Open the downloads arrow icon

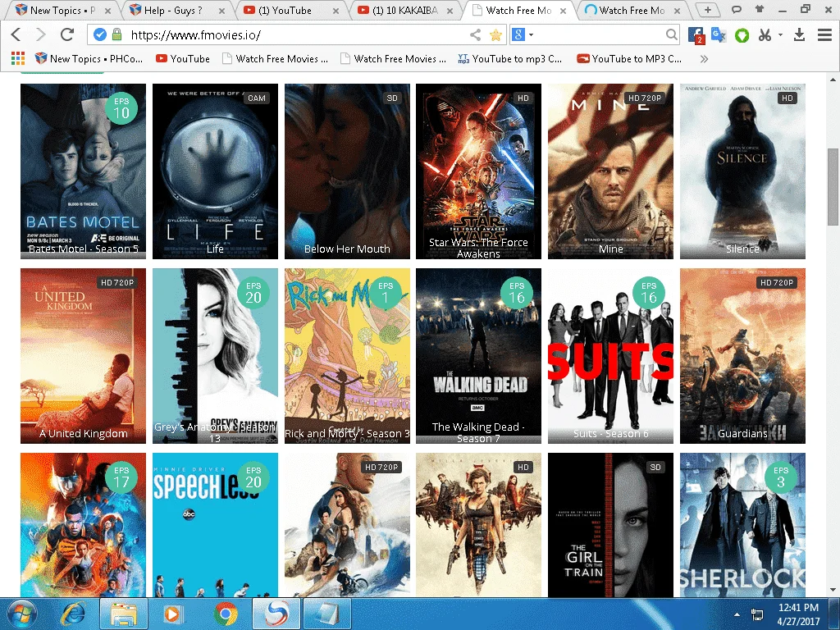click(x=799, y=34)
